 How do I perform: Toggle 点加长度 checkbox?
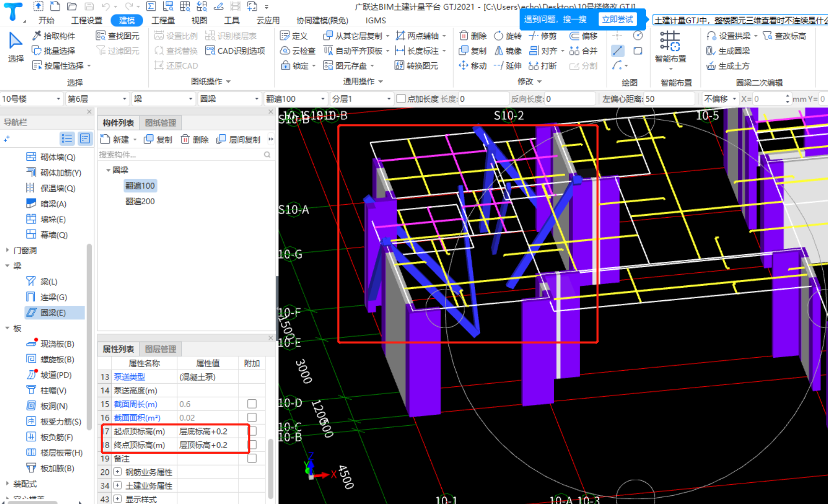pyautogui.click(x=401, y=99)
